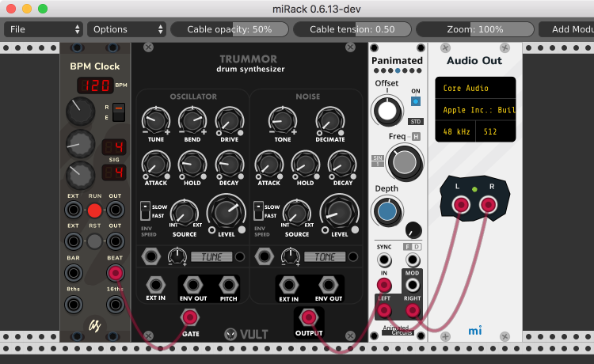The width and height of the screenshot is (594, 364).
Task: Click the noise SOURCE knob
Action: 297,214
